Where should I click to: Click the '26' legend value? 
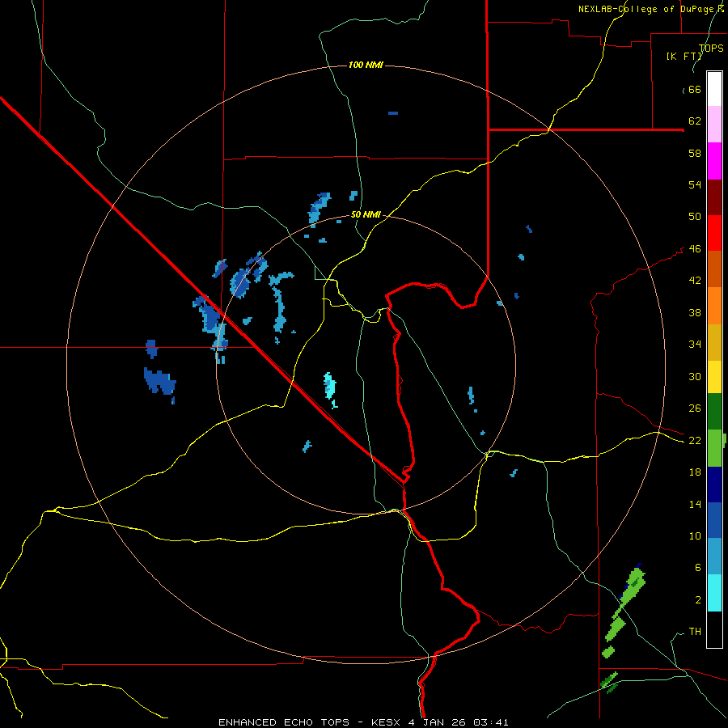point(695,408)
